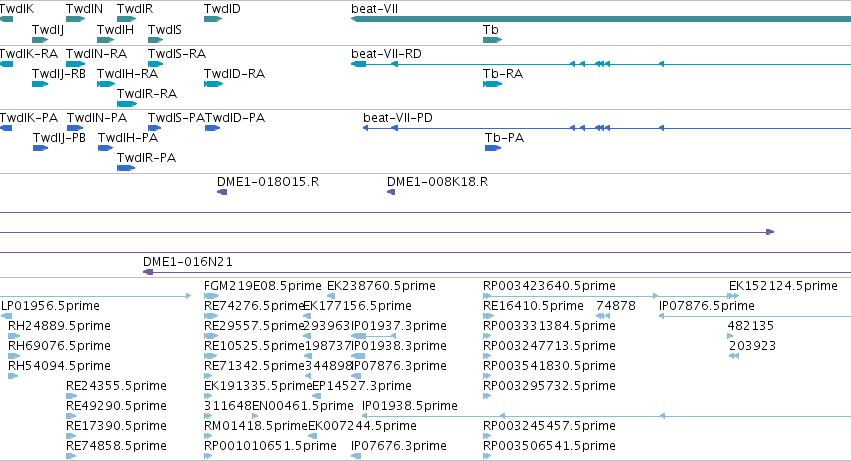Click EST IP07876.5prime
This screenshot has width=851, height=461.
[x=707, y=306]
